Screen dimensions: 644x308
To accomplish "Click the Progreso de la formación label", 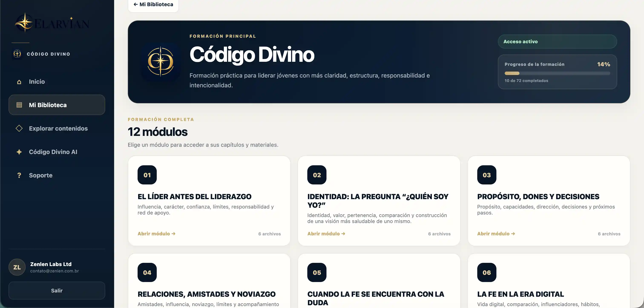I will click(x=535, y=64).
